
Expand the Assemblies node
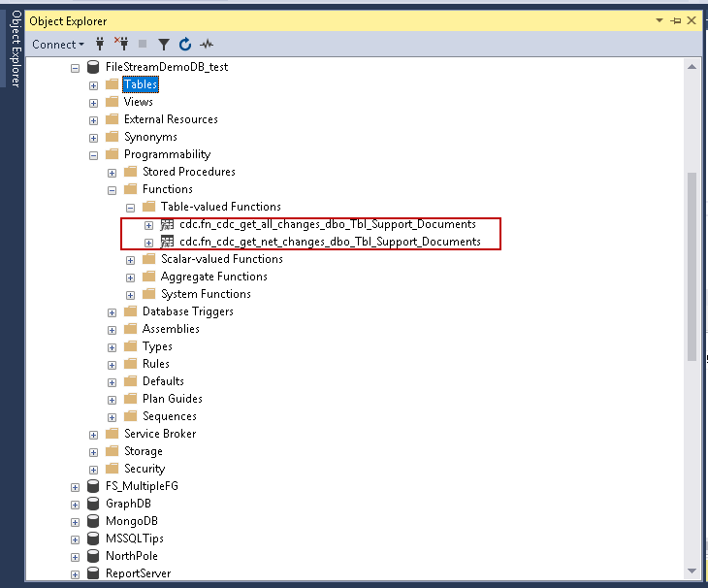pyautogui.click(x=112, y=331)
